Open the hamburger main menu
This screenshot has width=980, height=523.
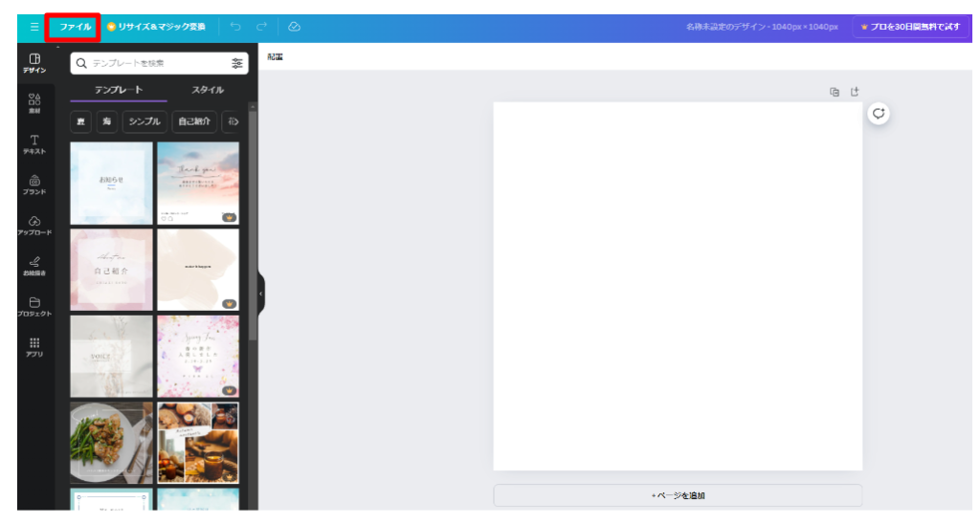(34, 27)
